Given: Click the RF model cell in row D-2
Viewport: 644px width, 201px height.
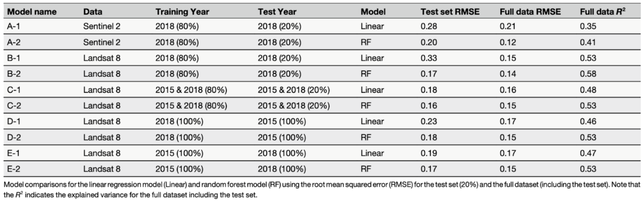Looking at the screenshot, I should [366, 137].
